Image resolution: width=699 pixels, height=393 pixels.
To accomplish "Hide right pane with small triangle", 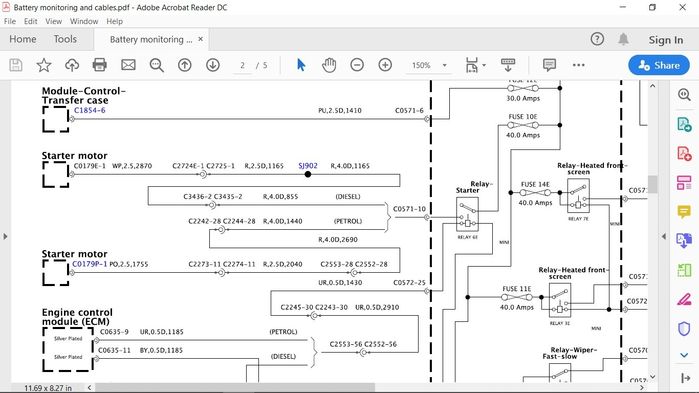I will point(664,237).
